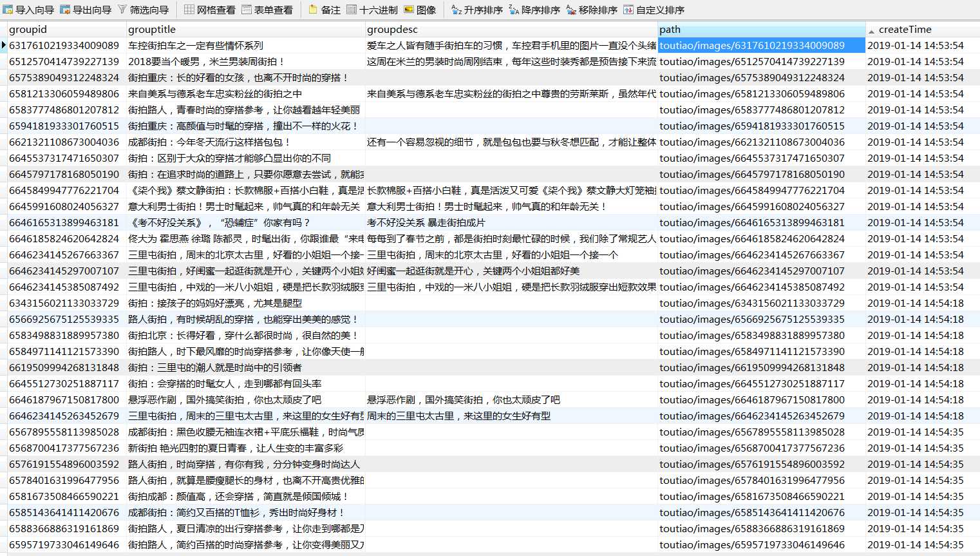
Task: Select the groupid column header
Action: [66, 29]
